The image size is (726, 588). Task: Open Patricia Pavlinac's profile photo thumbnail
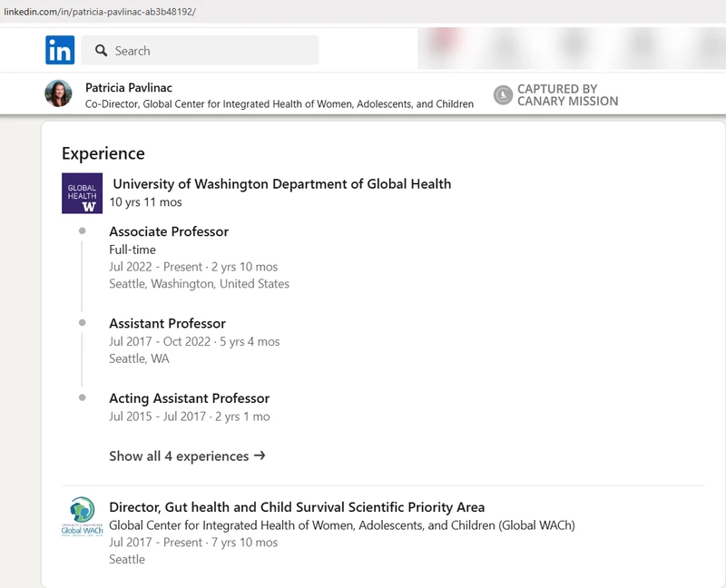click(x=58, y=93)
